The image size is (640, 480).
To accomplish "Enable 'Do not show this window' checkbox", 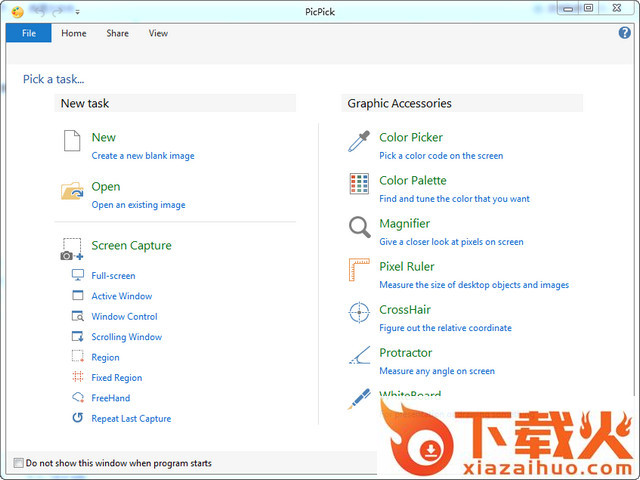I will click(18, 463).
